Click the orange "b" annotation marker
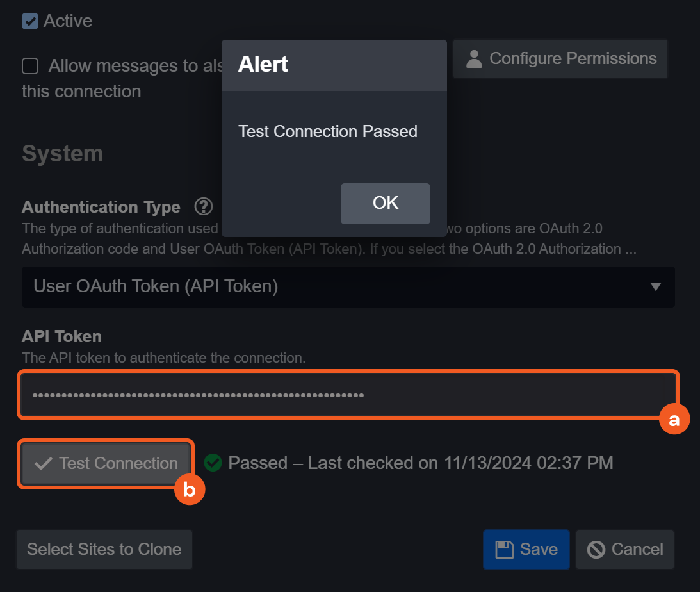700x592 pixels. pos(190,489)
